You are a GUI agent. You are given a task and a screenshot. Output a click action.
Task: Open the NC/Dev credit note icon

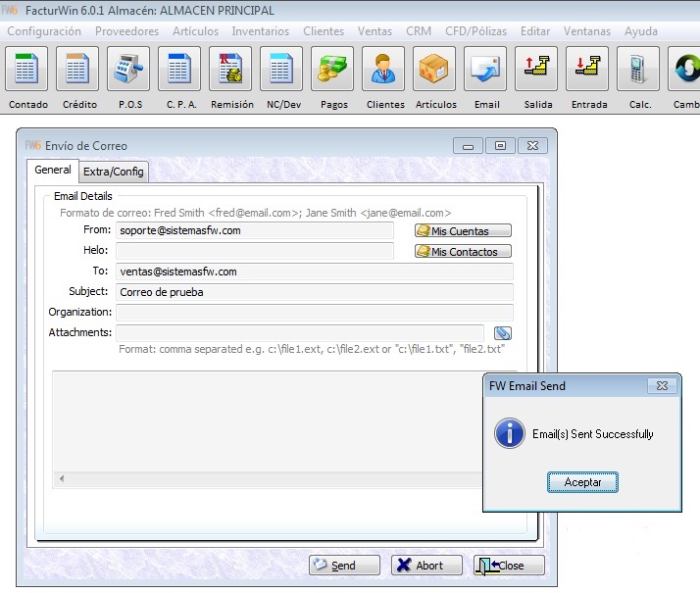[x=281, y=69]
